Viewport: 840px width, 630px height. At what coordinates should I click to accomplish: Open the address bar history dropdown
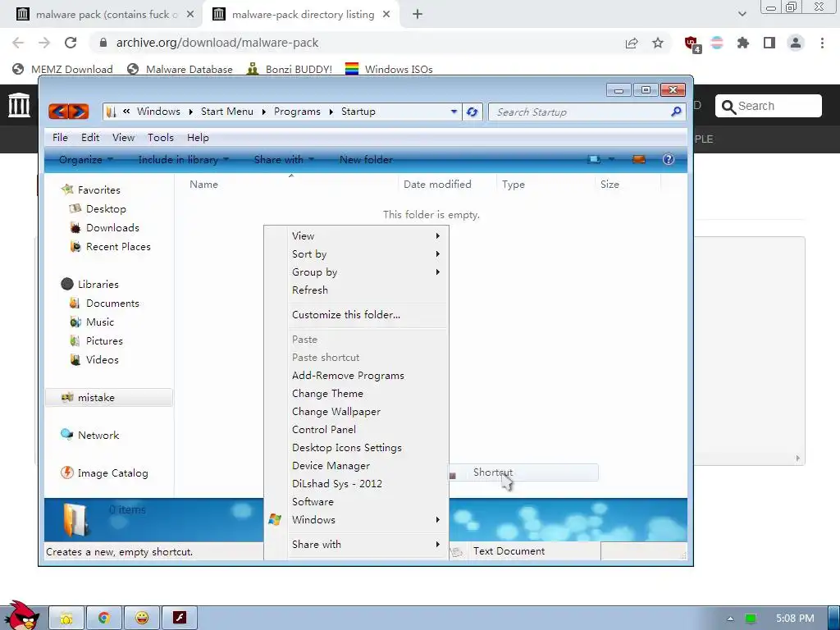(454, 112)
